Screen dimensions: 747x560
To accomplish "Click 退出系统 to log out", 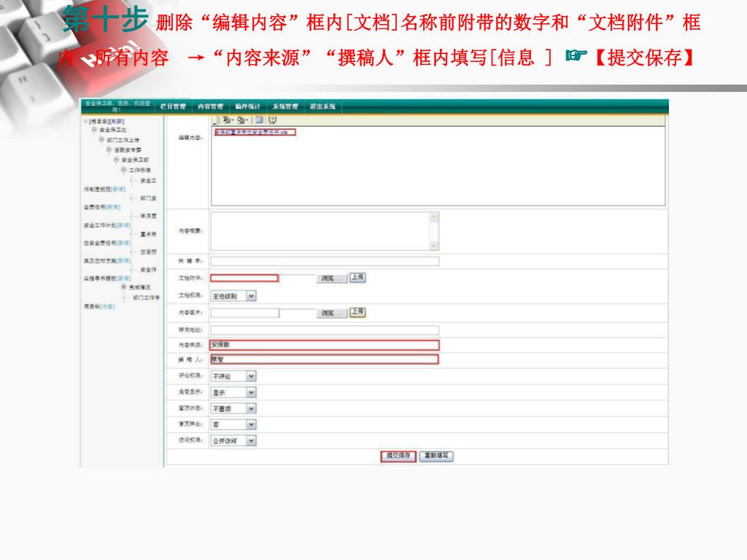I will (323, 106).
